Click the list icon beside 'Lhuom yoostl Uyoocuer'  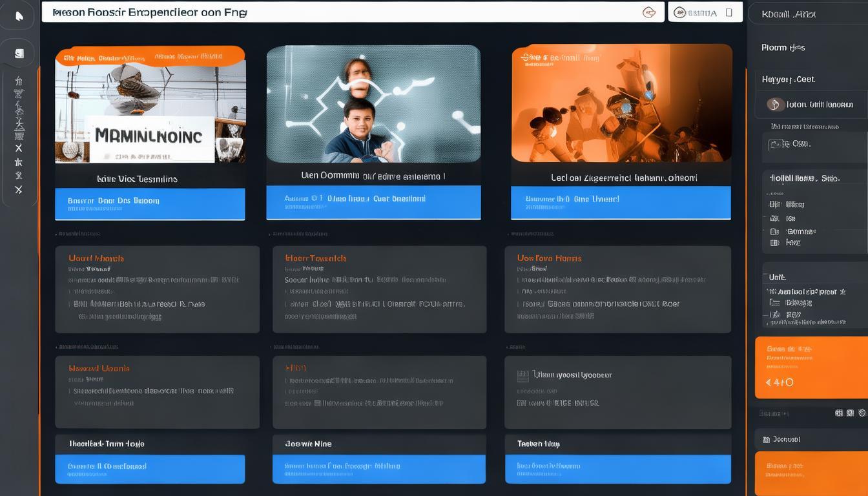[523, 375]
